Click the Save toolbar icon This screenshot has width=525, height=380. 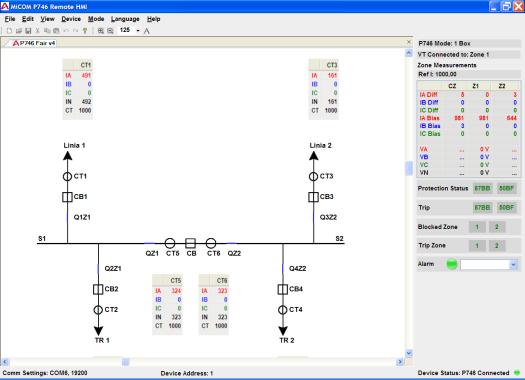pyautogui.click(x=28, y=31)
